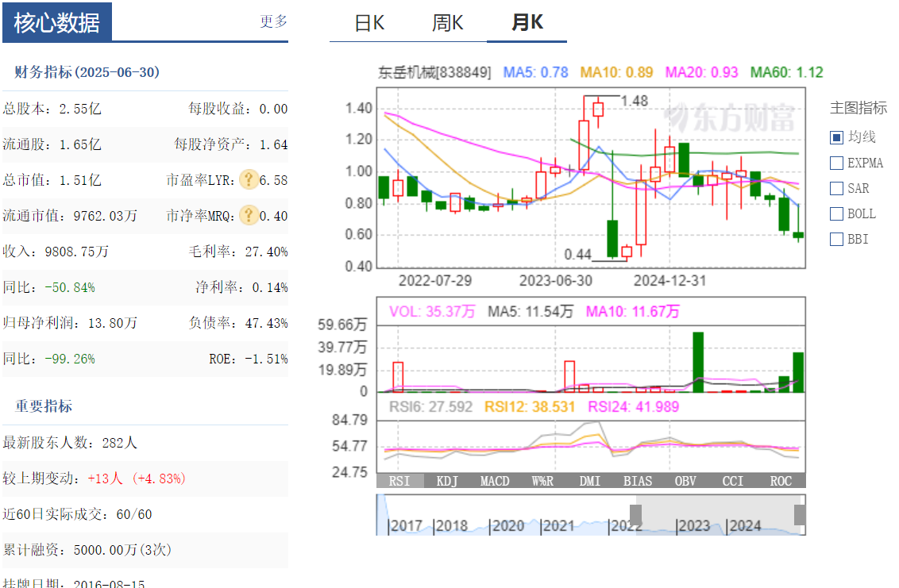
Task: Click the 最新股东人数: 282人 entry
Action: 70,443
